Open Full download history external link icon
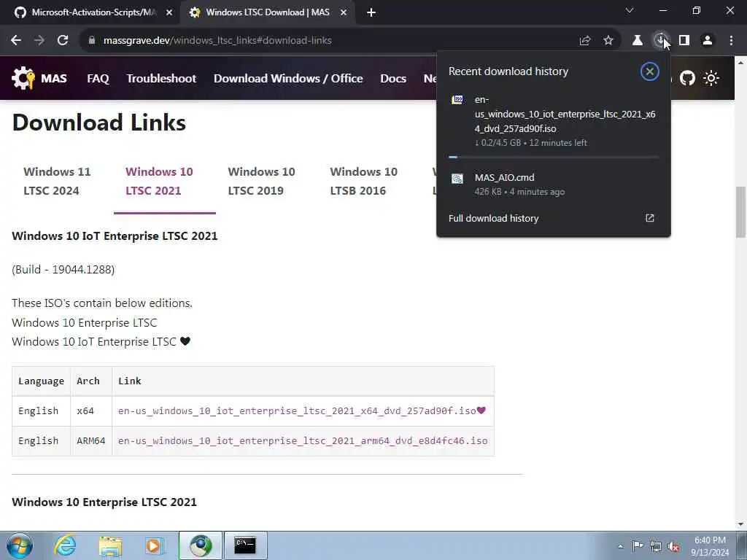The image size is (747, 560). 650,218
